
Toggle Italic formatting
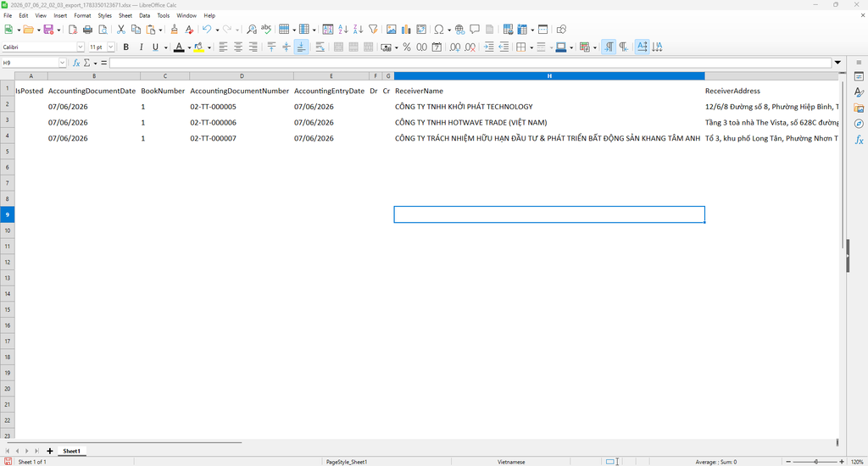tap(142, 47)
